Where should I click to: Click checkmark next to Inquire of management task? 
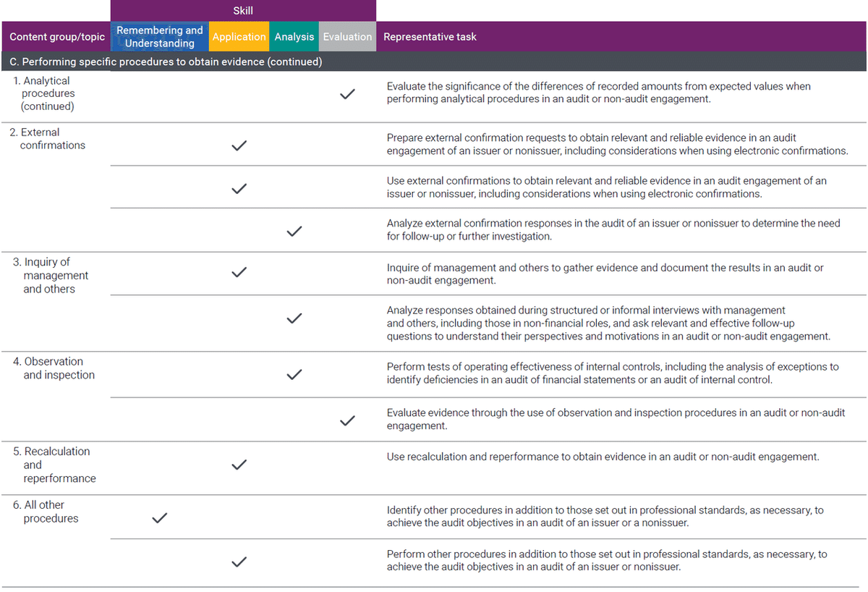pyautogui.click(x=239, y=273)
